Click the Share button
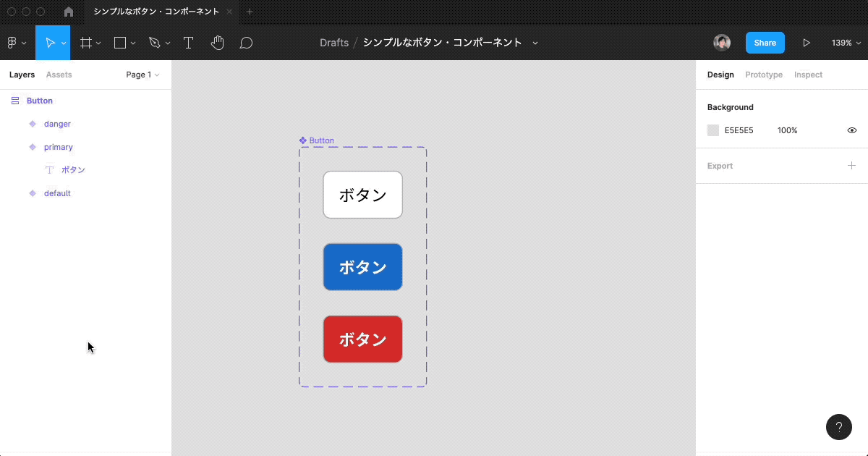The height and width of the screenshot is (456, 868). [765, 43]
